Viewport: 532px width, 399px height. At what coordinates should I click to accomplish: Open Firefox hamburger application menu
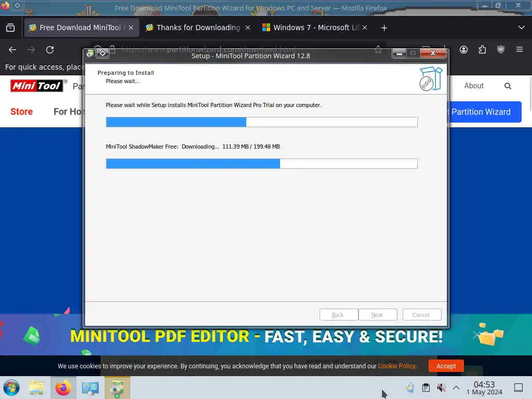coord(519,50)
